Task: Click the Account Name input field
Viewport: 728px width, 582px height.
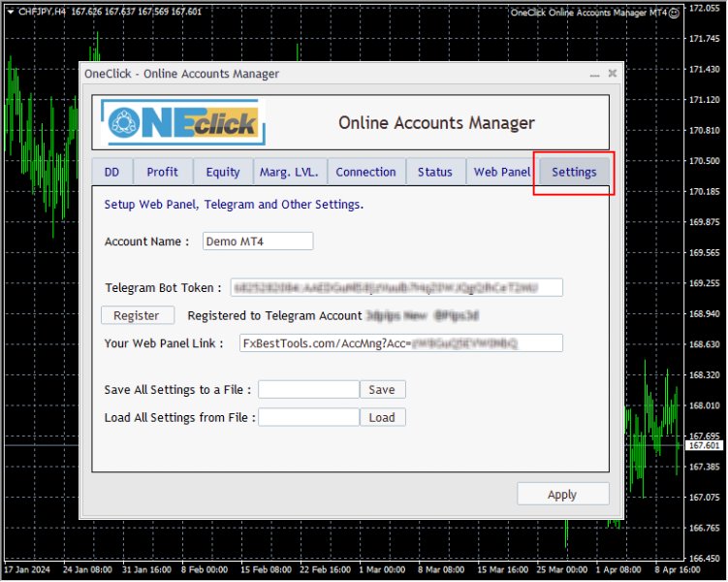Action: coord(258,242)
